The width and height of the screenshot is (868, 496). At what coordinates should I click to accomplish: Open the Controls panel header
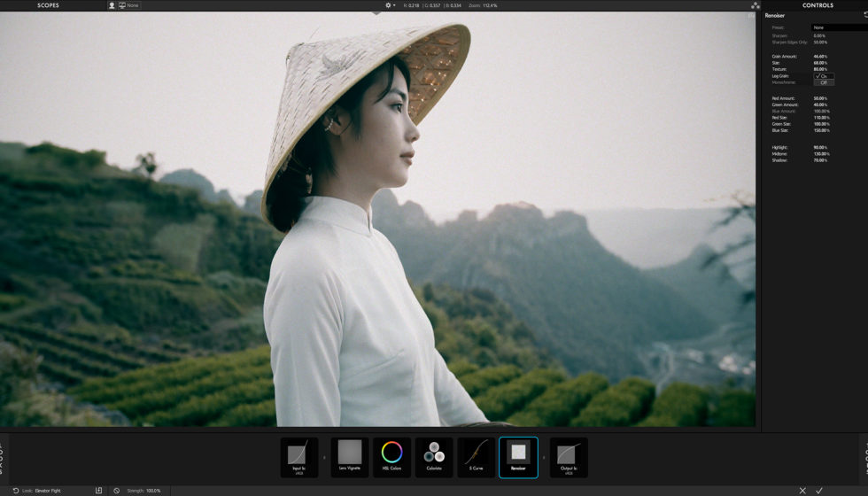(817, 5)
